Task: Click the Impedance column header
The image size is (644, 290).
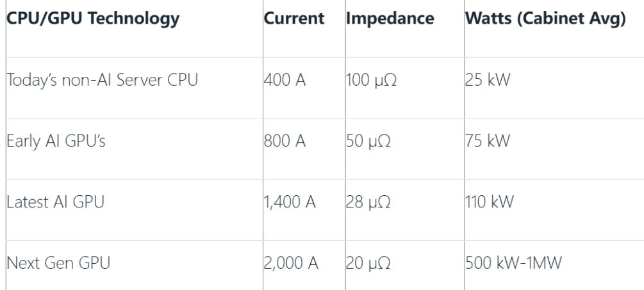Action: coord(390,19)
